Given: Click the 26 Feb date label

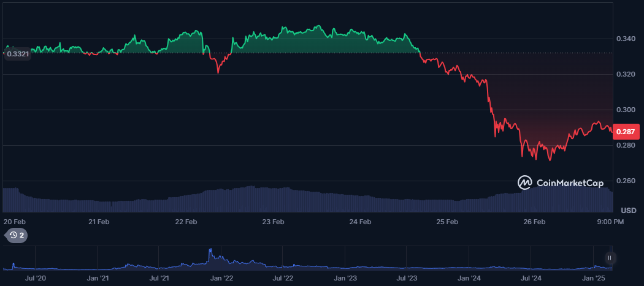Looking at the screenshot, I should [x=534, y=222].
